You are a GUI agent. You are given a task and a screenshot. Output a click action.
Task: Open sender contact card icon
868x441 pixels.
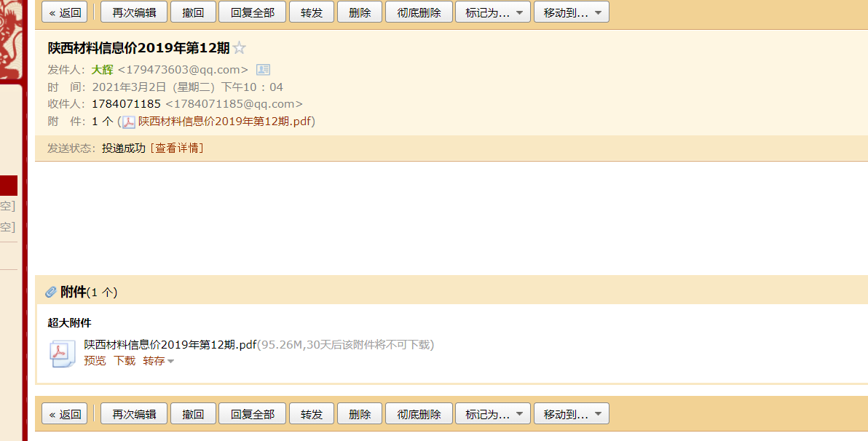[x=263, y=70]
